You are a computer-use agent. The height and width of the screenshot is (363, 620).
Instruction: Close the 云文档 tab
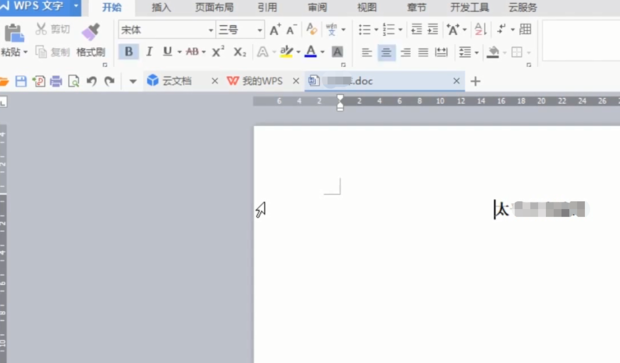(x=215, y=81)
